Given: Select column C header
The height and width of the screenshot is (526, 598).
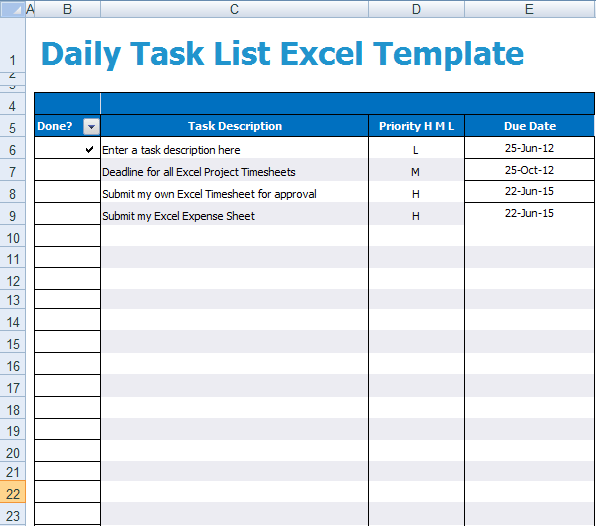Looking at the screenshot, I should [x=235, y=9].
